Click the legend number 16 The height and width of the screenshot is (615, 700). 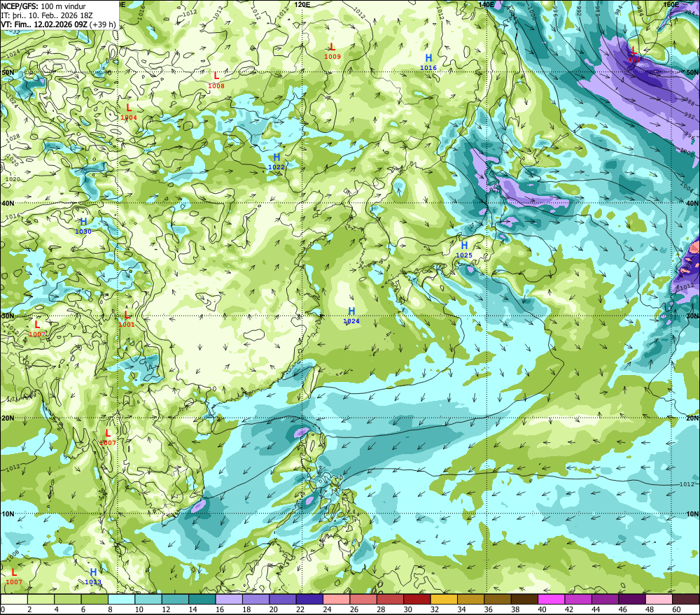(220, 609)
